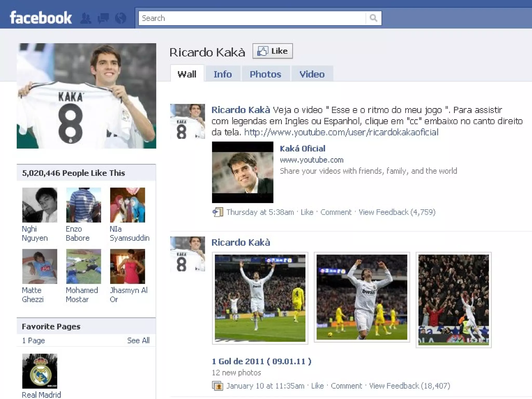
Task: Click into the Search input field
Action: (x=252, y=18)
